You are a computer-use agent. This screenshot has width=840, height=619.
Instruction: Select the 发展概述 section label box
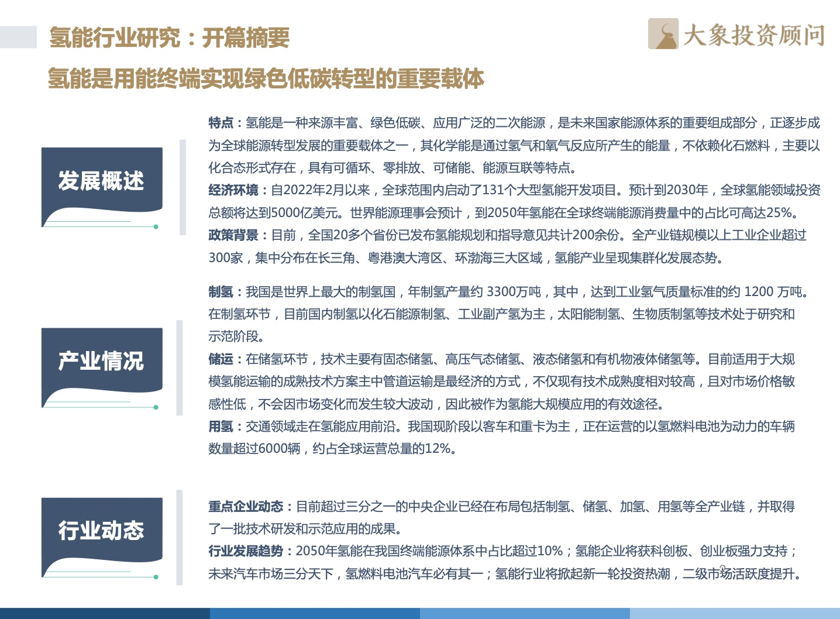[x=102, y=187]
